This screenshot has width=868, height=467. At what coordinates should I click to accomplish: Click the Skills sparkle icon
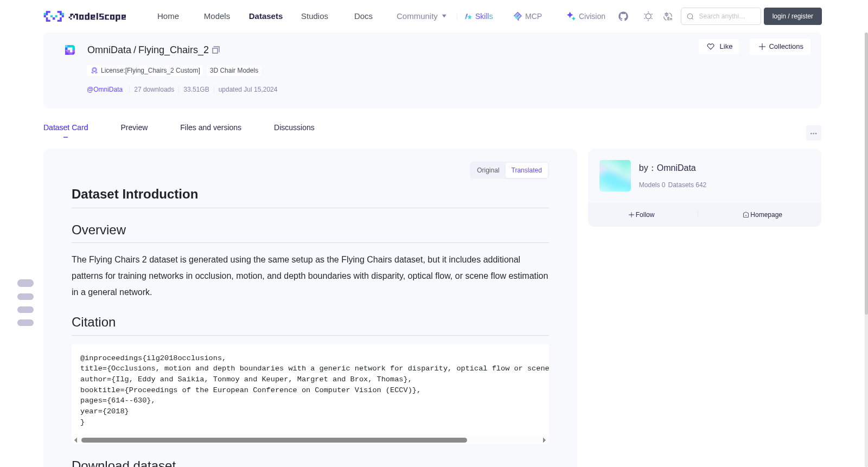[x=468, y=16]
